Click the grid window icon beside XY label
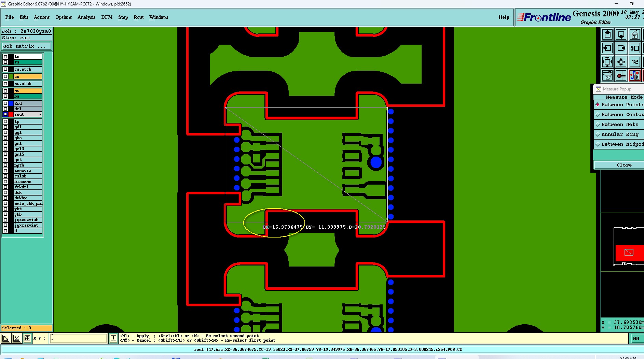 click(x=27, y=338)
